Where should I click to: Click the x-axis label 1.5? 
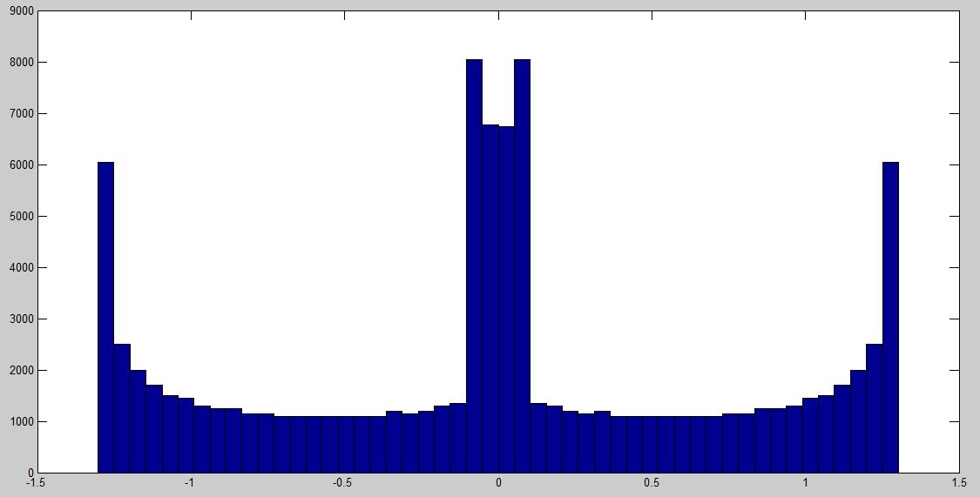959,483
